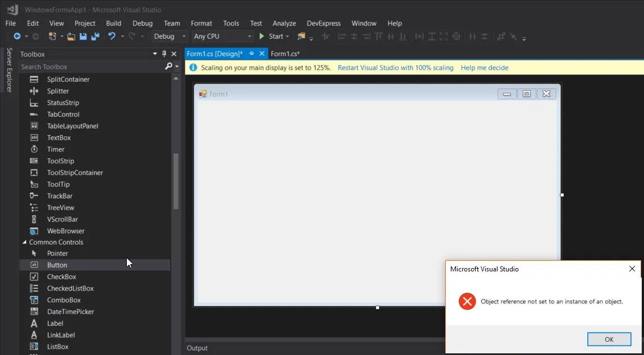
Task: Click the pin icon in Toolbox header
Action: point(165,54)
